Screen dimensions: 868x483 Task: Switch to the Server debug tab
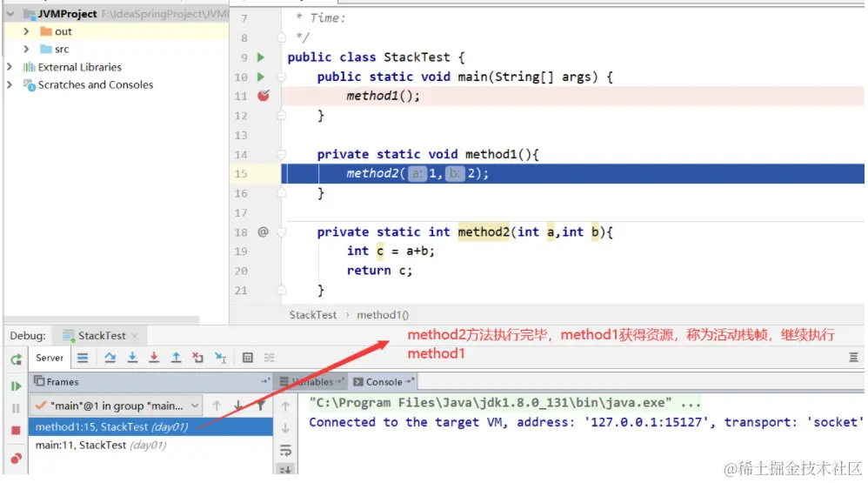(x=50, y=358)
